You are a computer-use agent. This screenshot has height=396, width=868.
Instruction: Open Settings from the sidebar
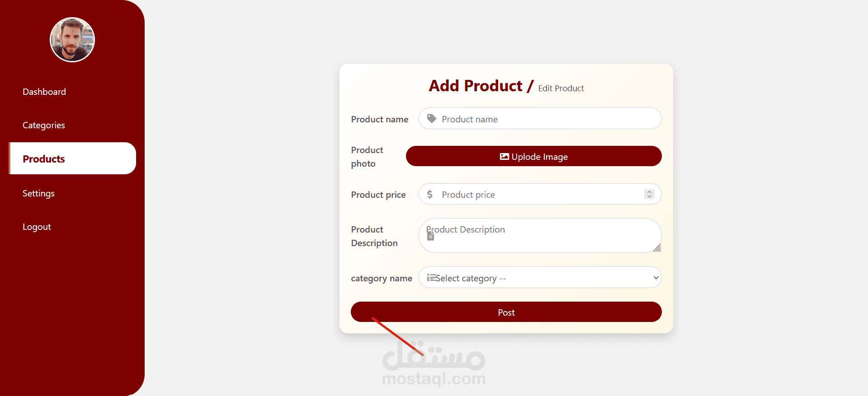point(38,193)
